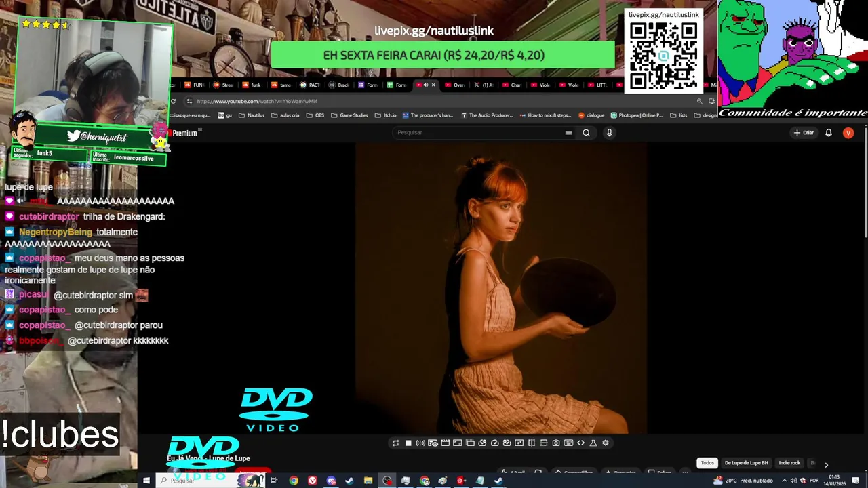Click the NegentropyBeing username in chat
Screen dimensions: 868x488
click(56, 232)
